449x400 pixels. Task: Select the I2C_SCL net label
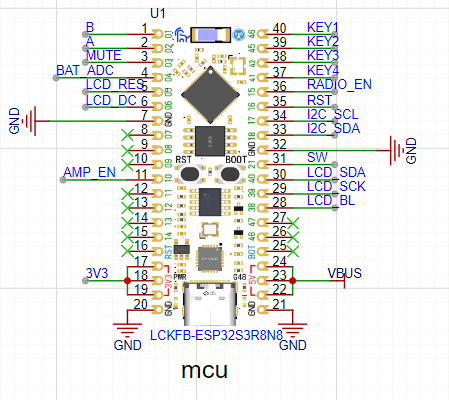[x=332, y=114]
